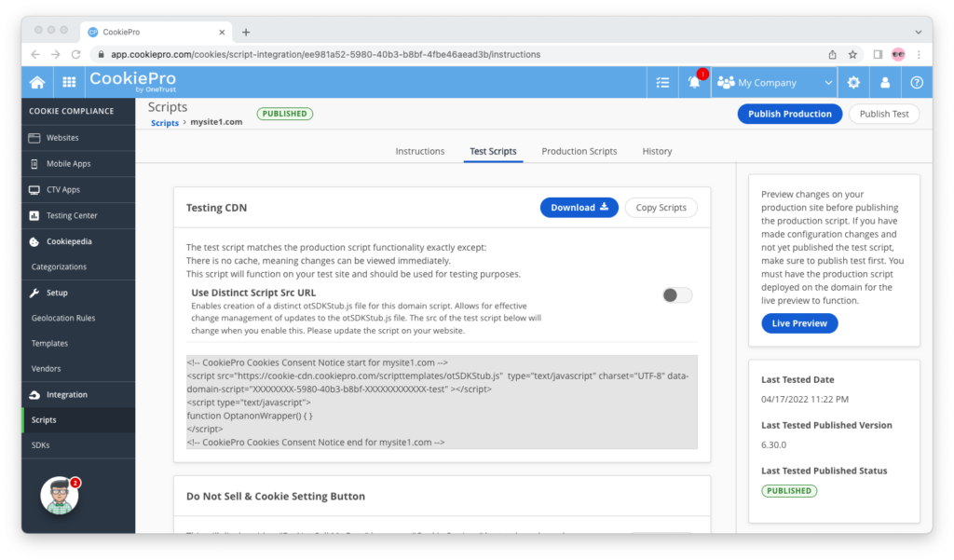Click the 'Do Not Sell & Cookie Setting Button' heading
954x560 pixels.
coord(276,496)
